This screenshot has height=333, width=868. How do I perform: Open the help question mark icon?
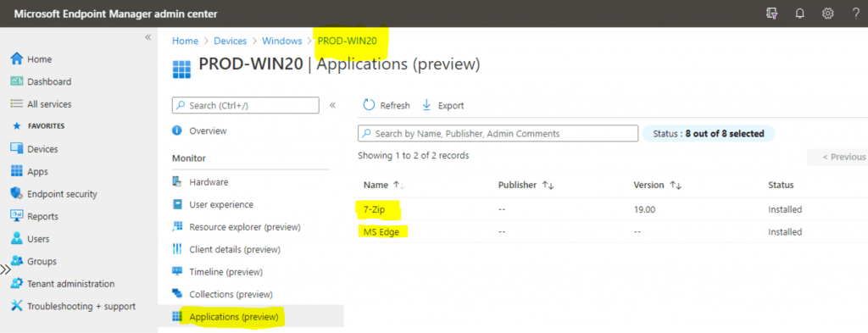coord(855,14)
